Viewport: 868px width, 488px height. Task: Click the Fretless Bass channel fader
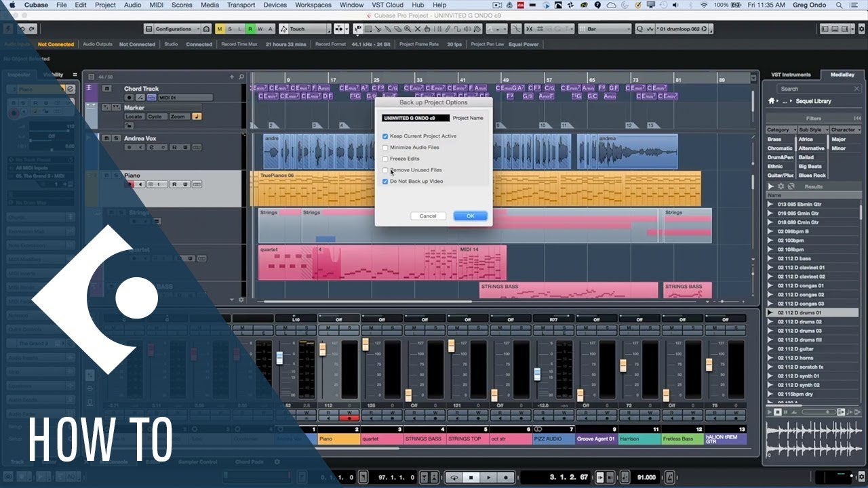coord(666,394)
